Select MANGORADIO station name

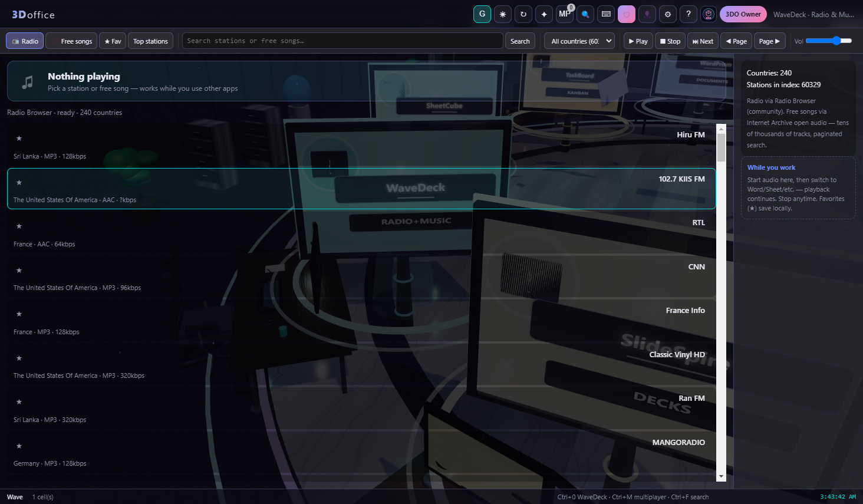tap(678, 443)
